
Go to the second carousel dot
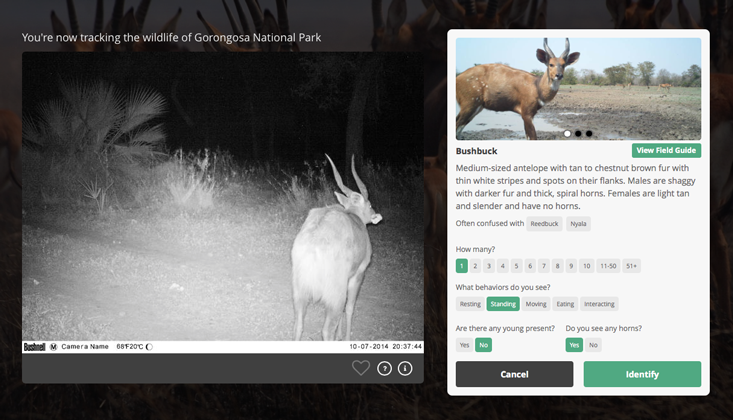578,133
